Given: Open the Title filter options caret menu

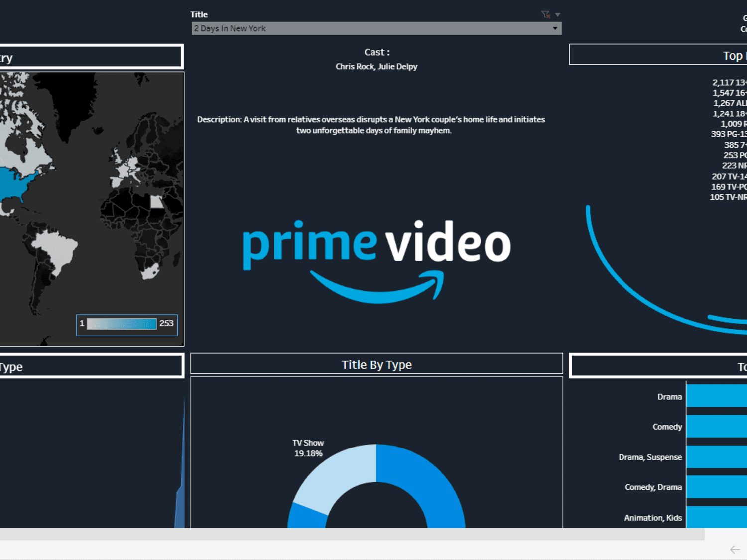Looking at the screenshot, I should click(558, 15).
